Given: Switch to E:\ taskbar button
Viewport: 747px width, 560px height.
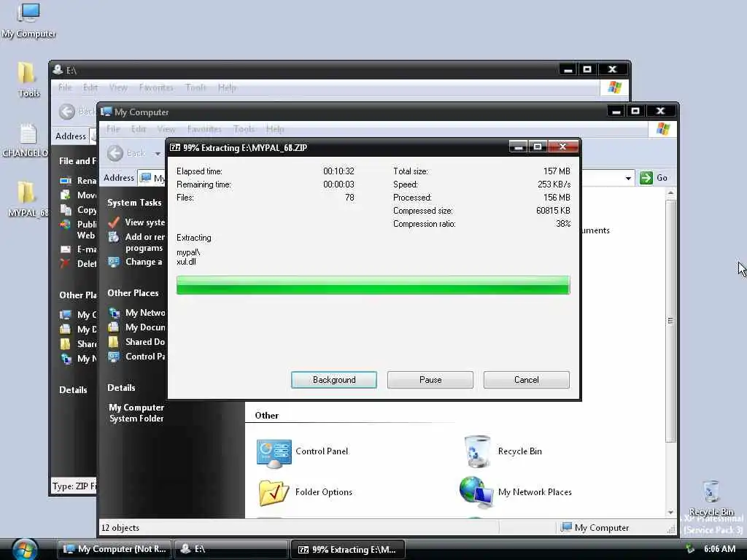Looking at the screenshot, I should click(x=231, y=549).
